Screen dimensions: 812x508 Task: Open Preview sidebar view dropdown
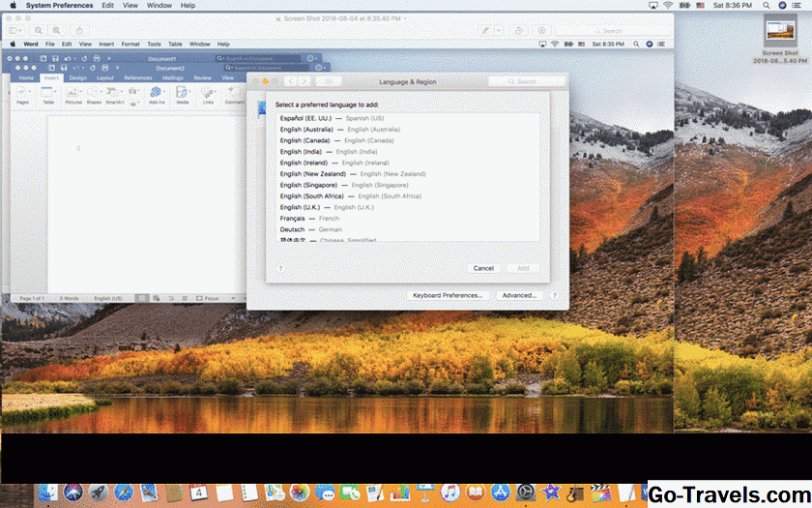tap(16, 31)
